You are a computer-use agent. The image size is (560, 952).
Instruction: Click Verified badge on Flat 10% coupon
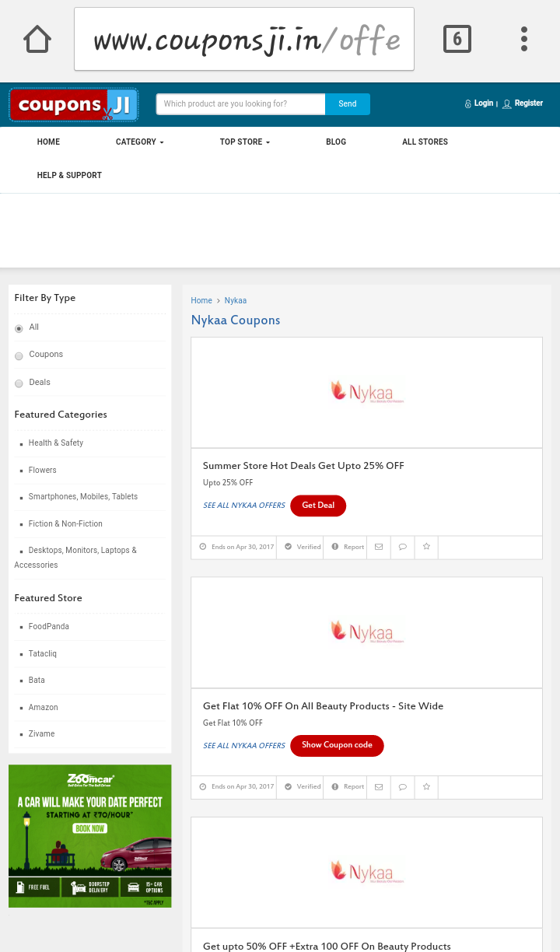303,787
